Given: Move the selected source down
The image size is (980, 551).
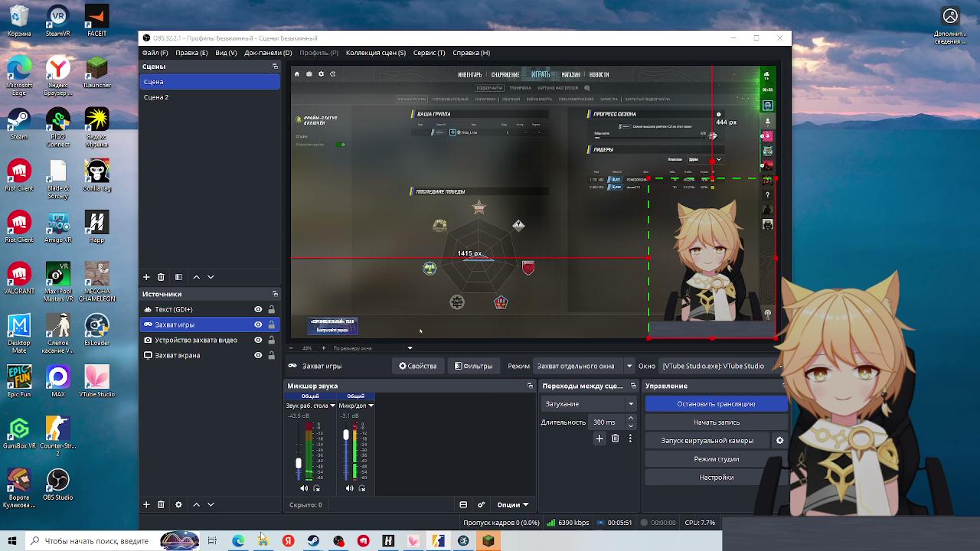Looking at the screenshot, I should 211,504.
